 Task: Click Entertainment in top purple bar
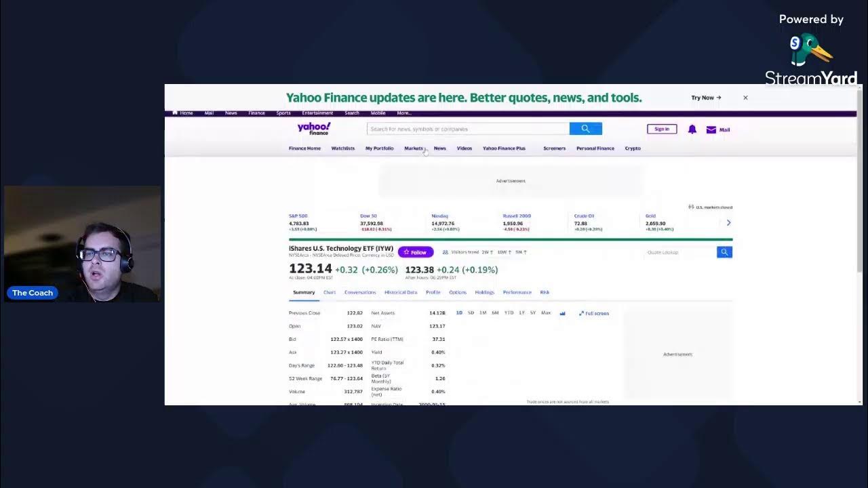click(317, 113)
